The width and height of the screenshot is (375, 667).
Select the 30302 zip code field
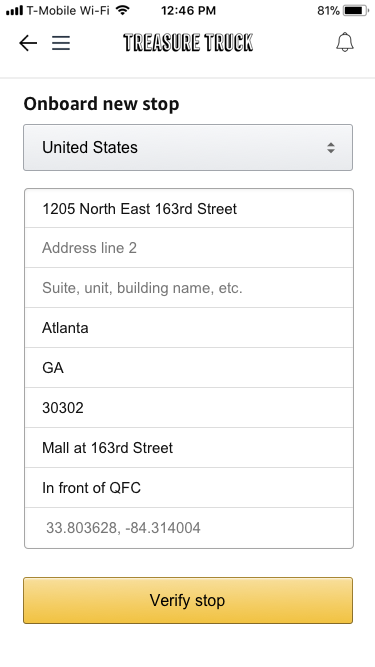189,408
